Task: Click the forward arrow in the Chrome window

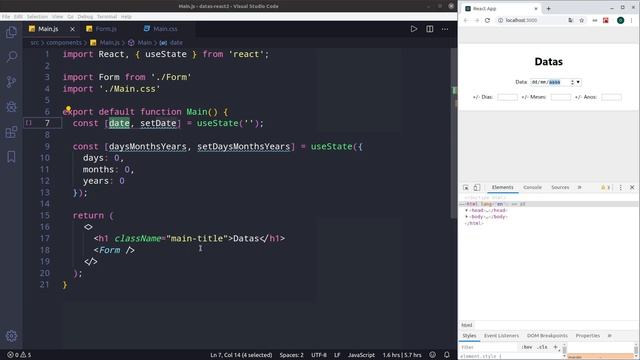Action: click(476, 20)
